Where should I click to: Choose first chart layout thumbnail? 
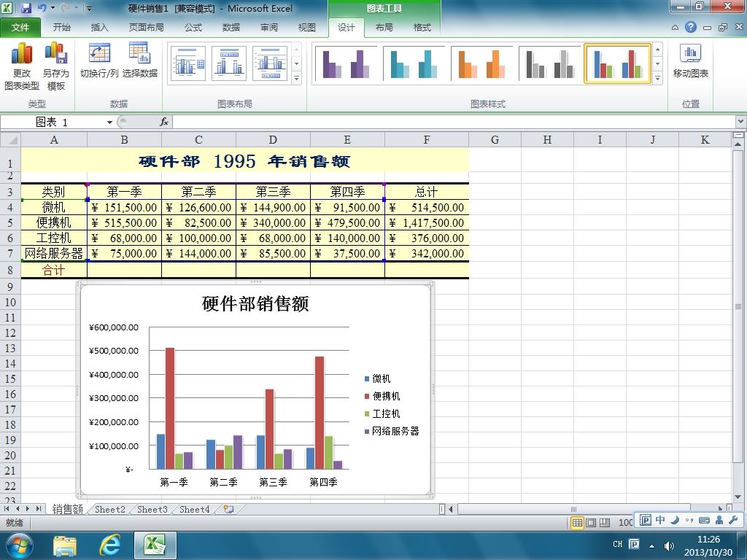tap(187, 63)
